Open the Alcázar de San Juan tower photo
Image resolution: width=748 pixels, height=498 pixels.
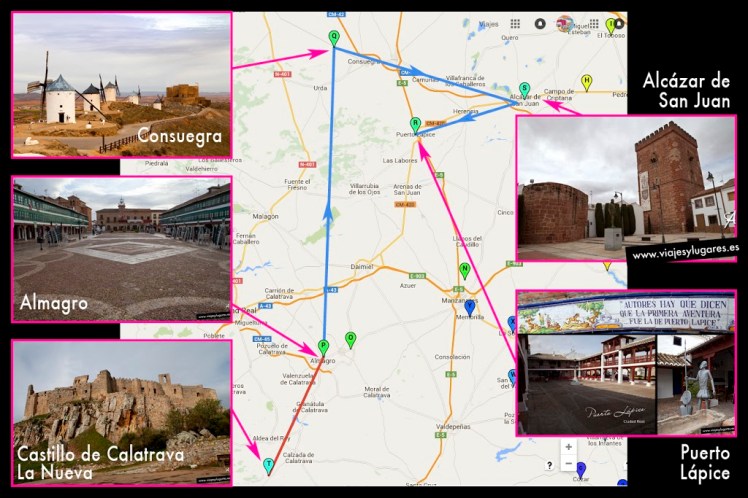[626, 187]
